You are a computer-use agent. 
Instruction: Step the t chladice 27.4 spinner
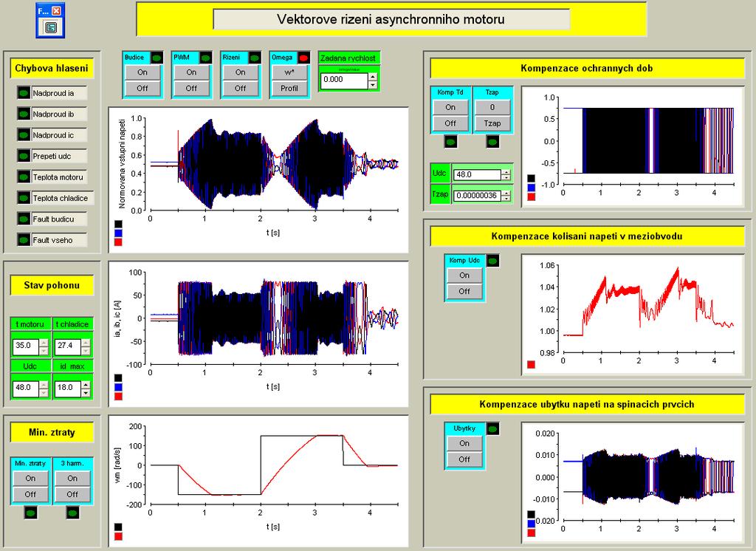click(86, 346)
